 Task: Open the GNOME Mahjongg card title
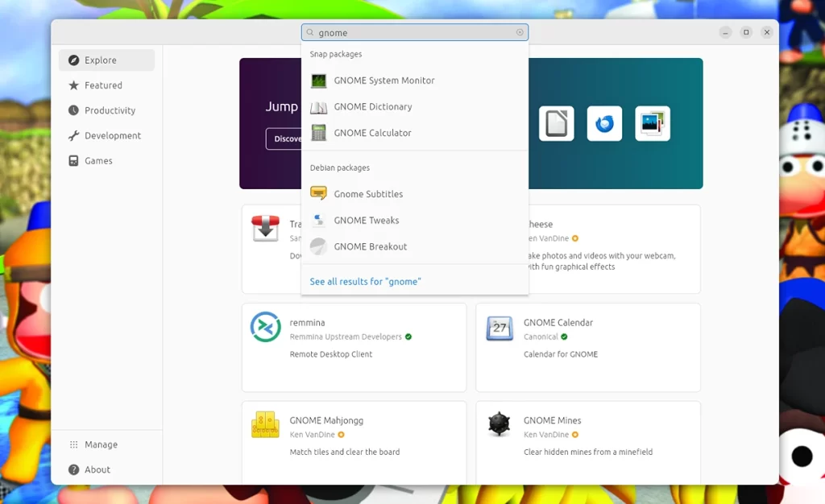(326, 420)
